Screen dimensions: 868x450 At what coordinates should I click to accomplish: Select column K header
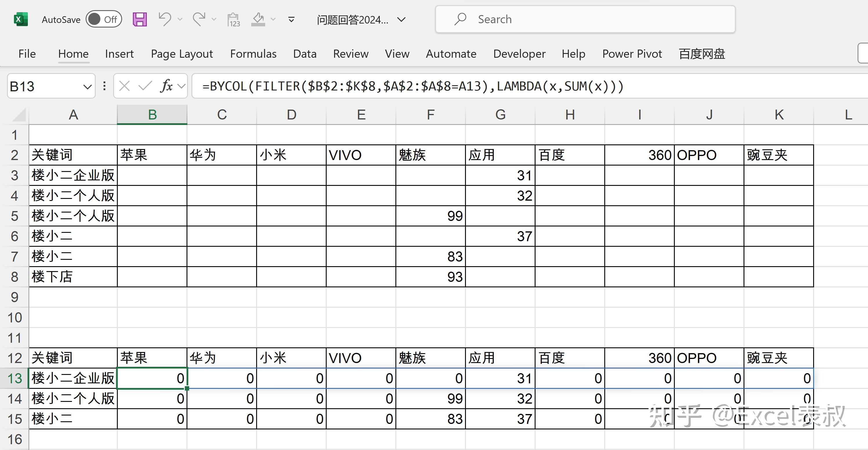coord(779,115)
